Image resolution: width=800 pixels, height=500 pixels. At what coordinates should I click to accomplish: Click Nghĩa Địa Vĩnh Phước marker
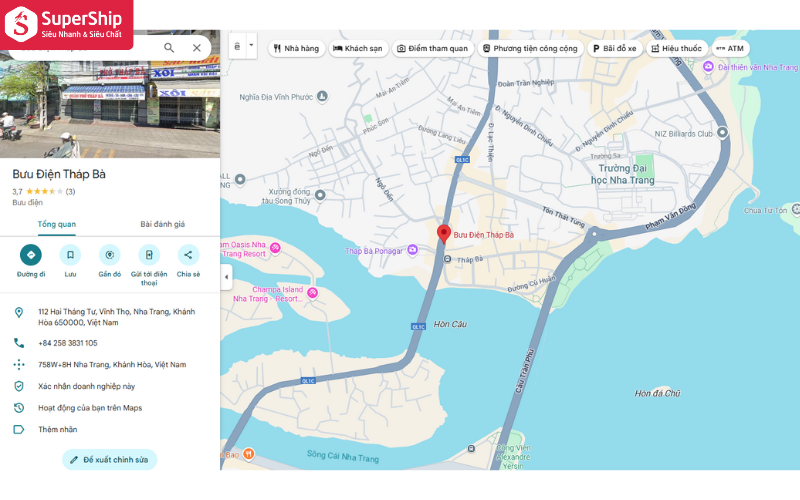click(x=322, y=96)
